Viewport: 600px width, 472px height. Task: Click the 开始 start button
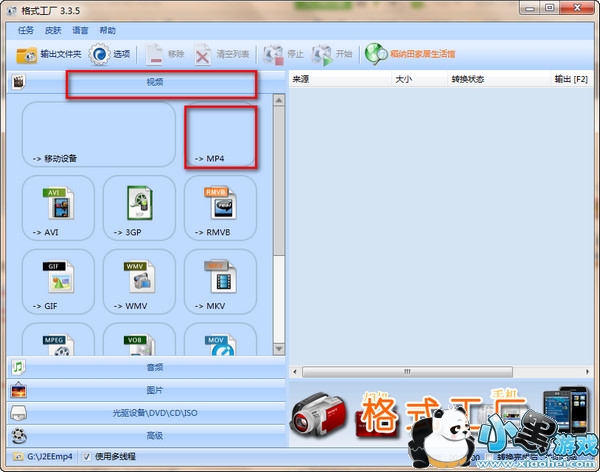click(332, 54)
